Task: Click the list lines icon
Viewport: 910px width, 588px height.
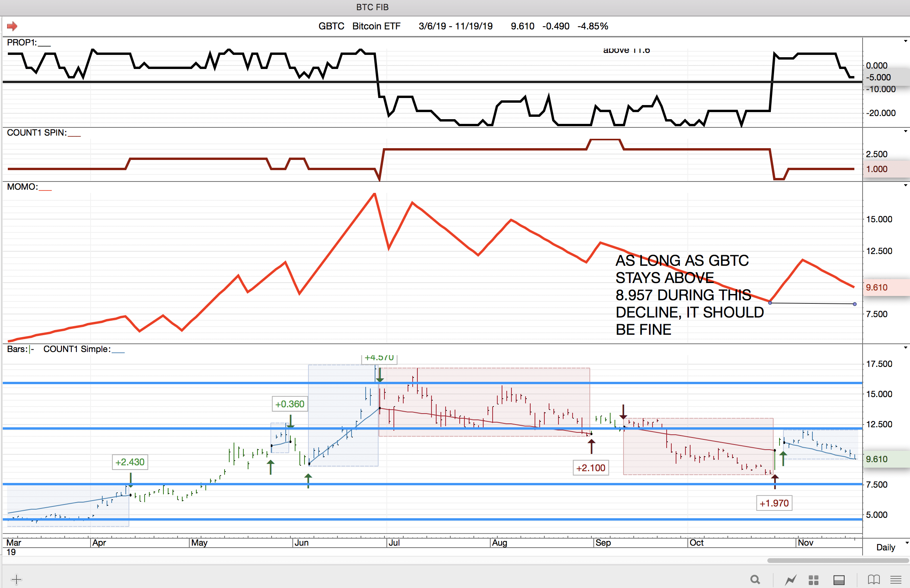Action: pos(896,579)
